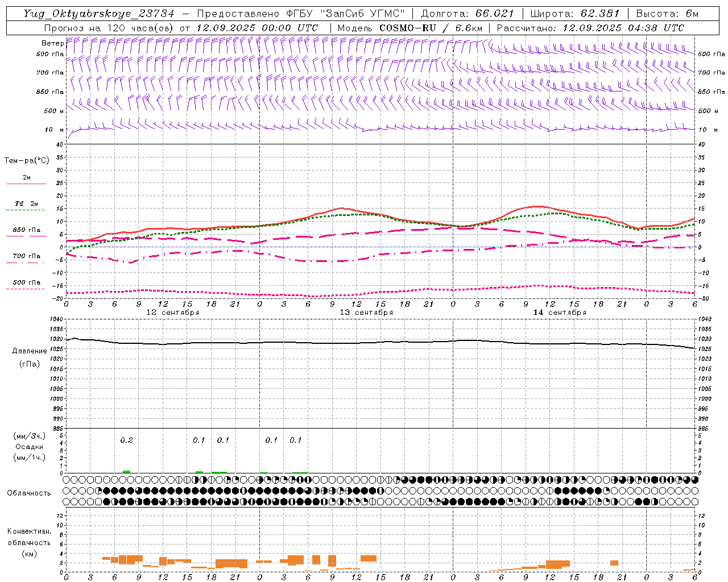
Task: Click the Облачность cloud cover label
Action: [x=29, y=493]
